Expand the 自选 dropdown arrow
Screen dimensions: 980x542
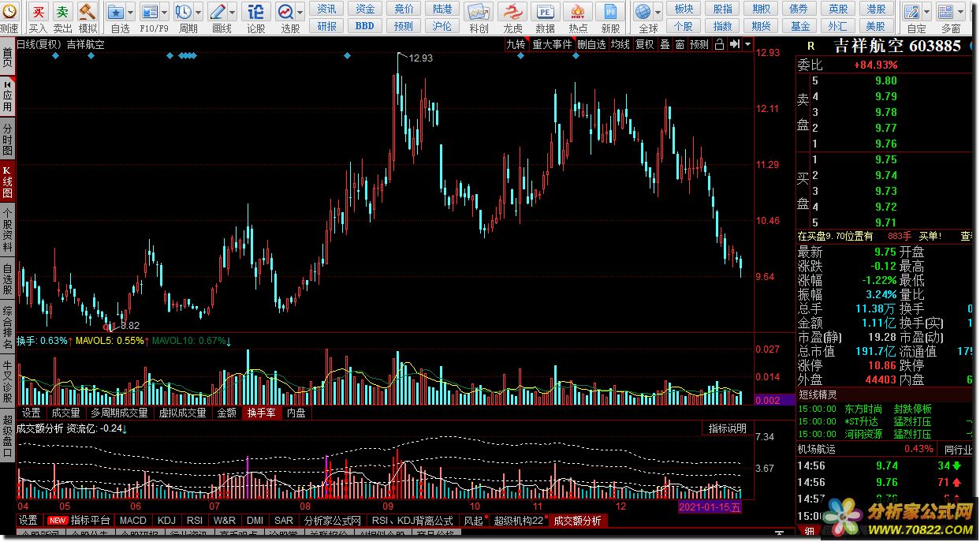(x=129, y=13)
